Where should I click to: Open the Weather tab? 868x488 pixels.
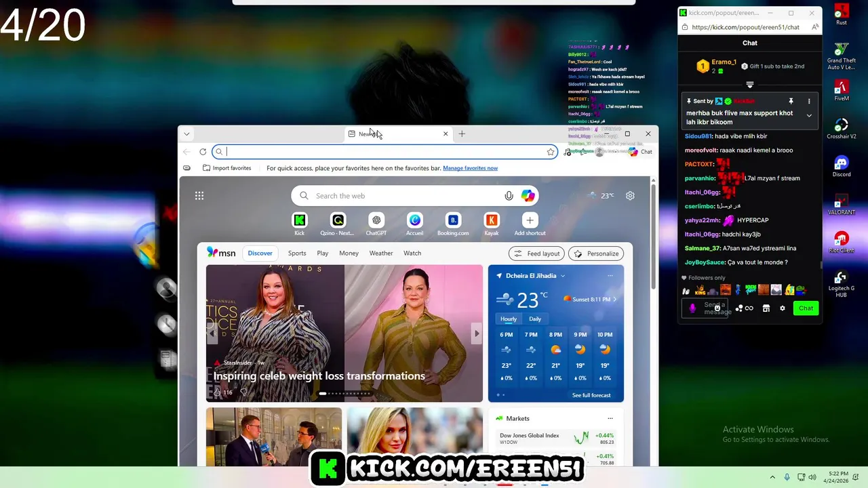pyautogui.click(x=381, y=253)
